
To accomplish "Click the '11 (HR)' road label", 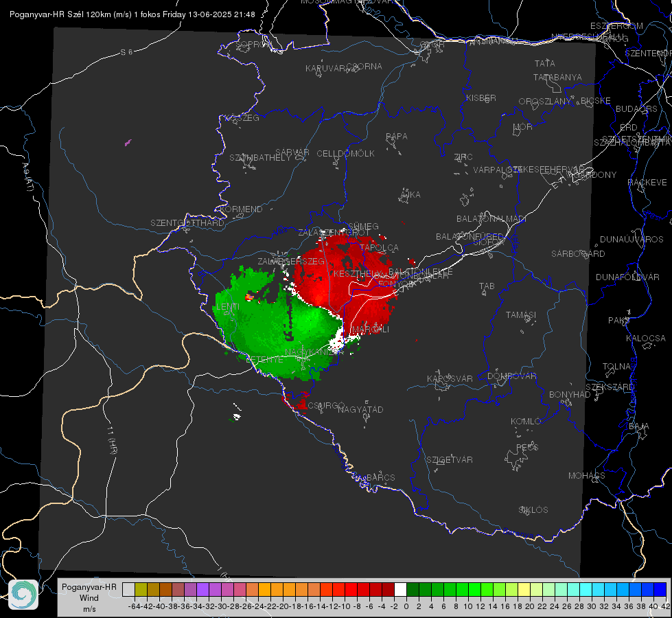I will pyautogui.click(x=112, y=440).
